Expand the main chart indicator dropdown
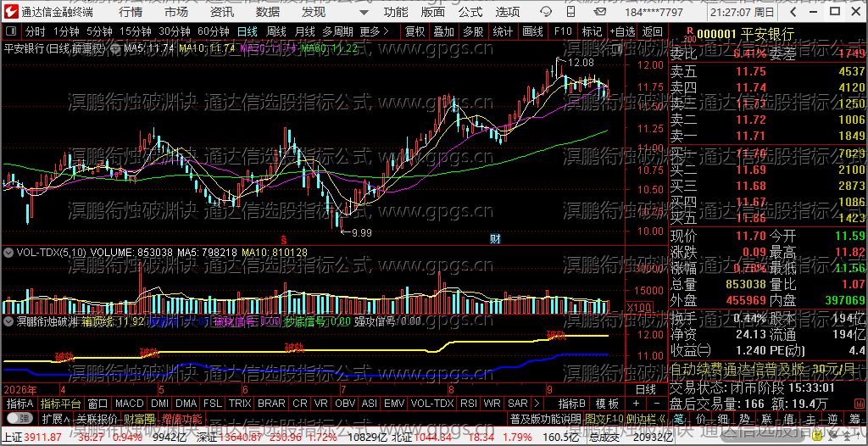The height and width of the screenshot is (446, 868). (117, 48)
